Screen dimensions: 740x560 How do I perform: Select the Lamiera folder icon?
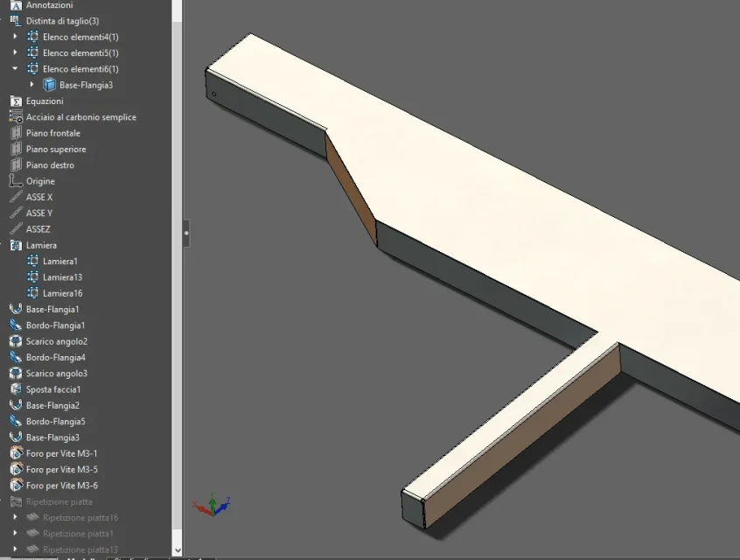coord(16,245)
